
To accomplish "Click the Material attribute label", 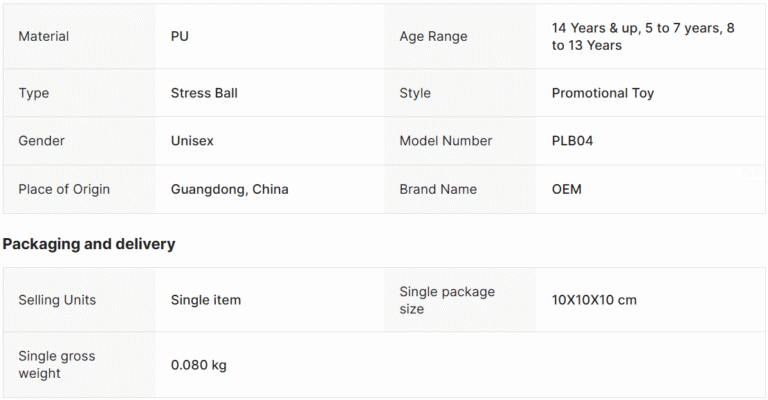I will coord(44,36).
